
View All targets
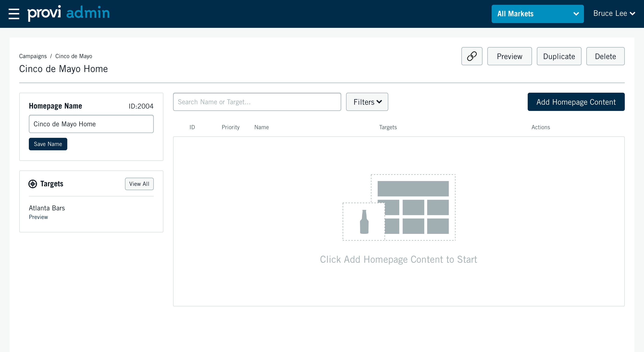tap(139, 184)
